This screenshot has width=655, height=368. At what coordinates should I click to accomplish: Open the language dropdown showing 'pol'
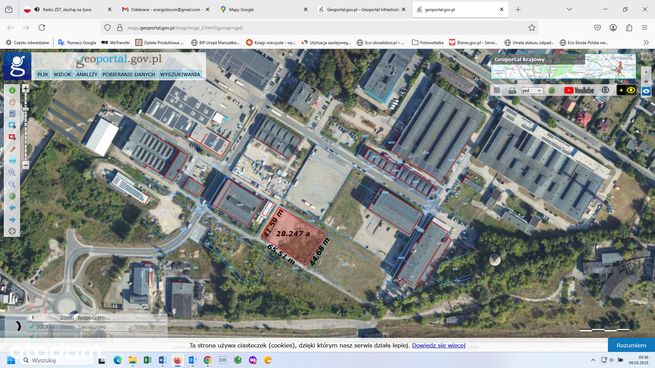coord(532,91)
